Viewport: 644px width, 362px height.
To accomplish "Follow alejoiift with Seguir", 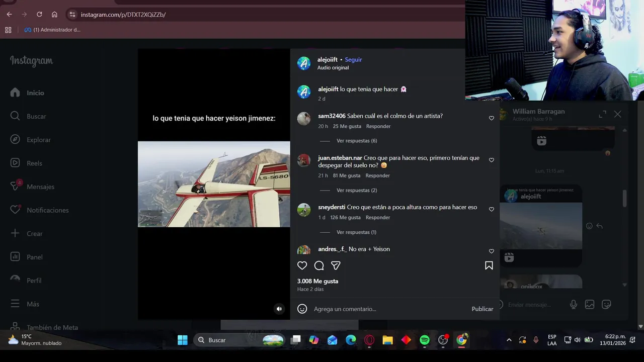I will 353,59.
